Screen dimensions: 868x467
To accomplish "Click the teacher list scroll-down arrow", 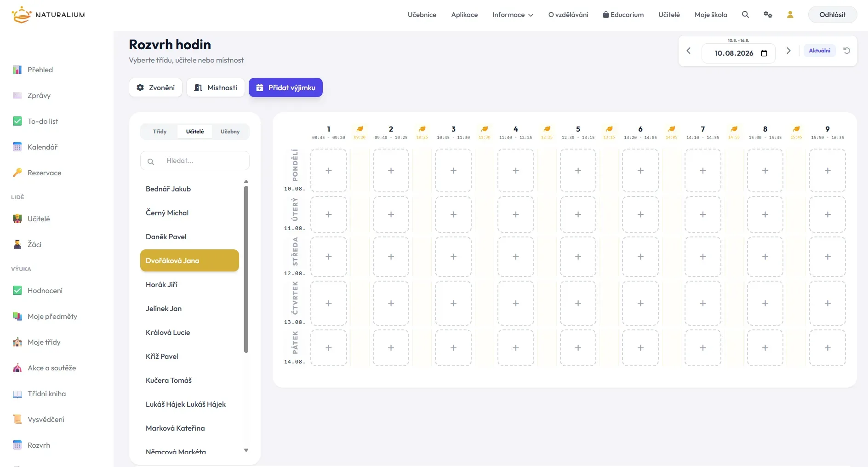I will (246, 450).
